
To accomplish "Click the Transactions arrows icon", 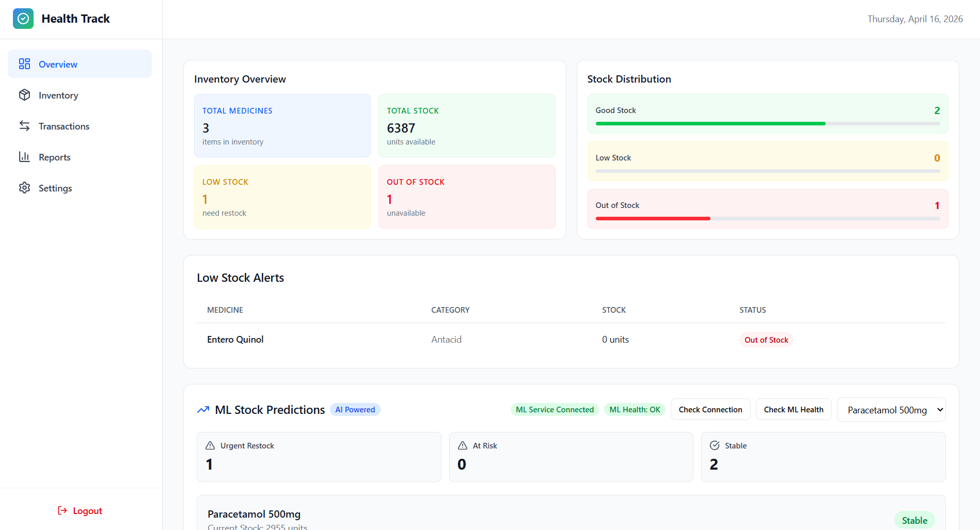I will (24, 126).
